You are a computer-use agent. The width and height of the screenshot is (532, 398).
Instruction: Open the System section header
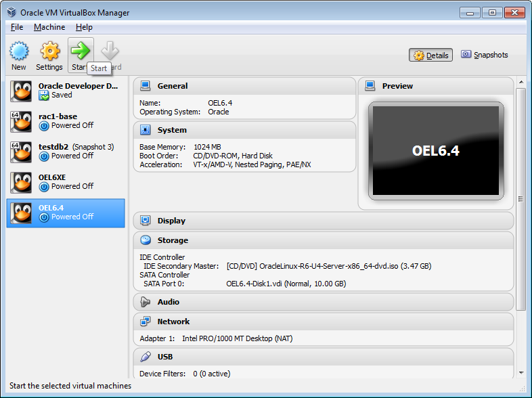pos(244,130)
